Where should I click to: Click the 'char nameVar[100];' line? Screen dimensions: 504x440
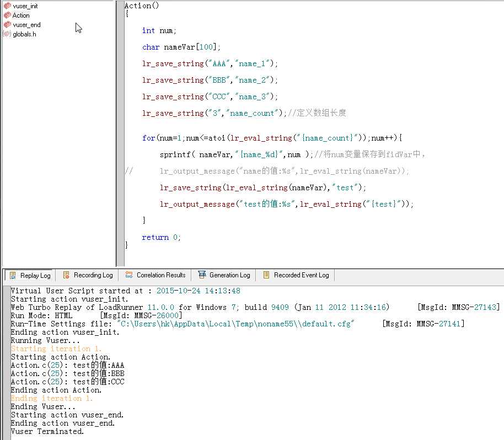coord(181,47)
